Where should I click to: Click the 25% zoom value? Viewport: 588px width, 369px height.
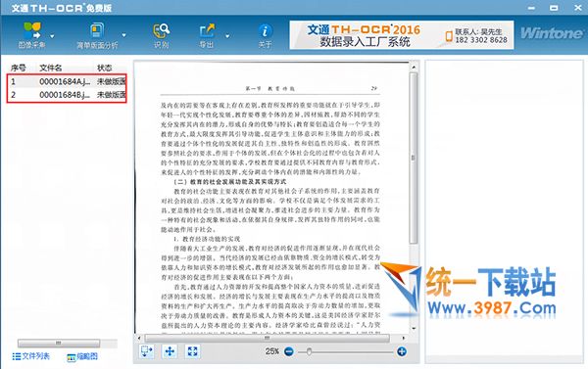272,351
